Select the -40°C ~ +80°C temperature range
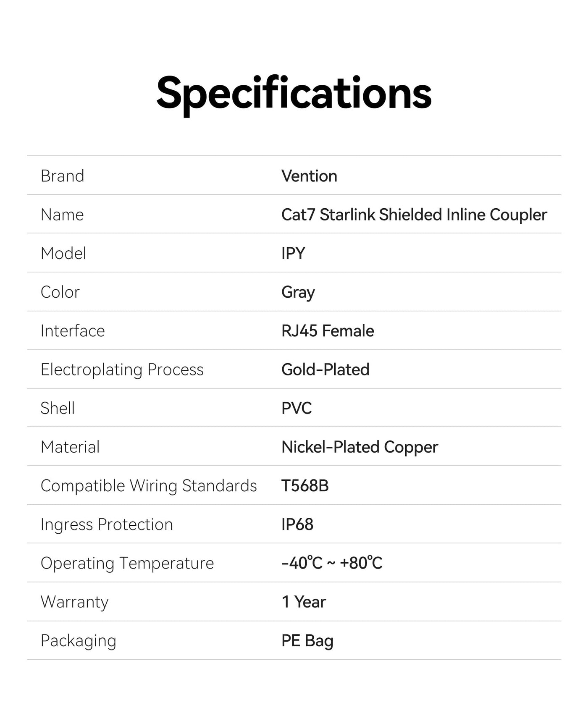 (x=332, y=564)
